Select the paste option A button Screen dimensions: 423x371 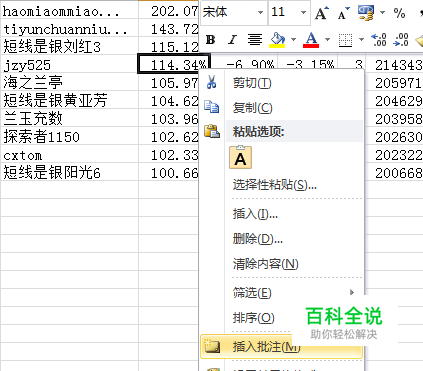(240, 157)
